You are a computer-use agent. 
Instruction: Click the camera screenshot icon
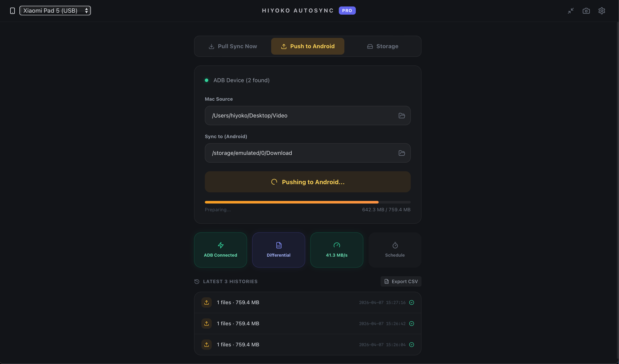[x=586, y=11]
